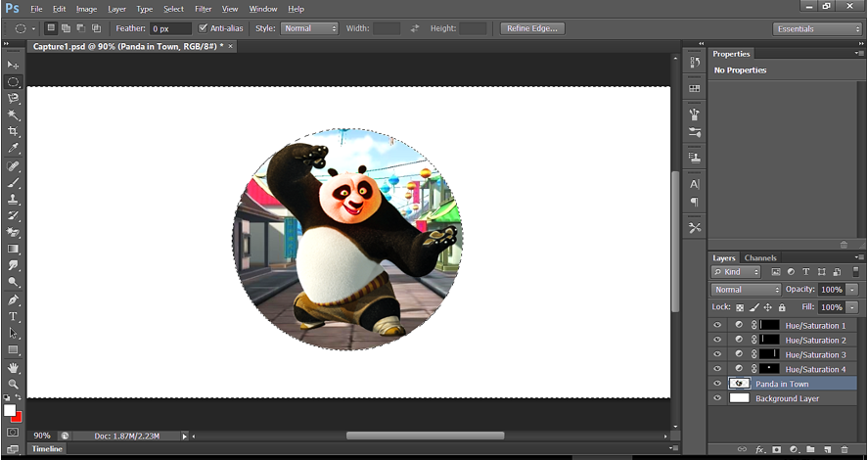Select the Move tool
Viewport: 868px width, 460px height.
[x=13, y=65]
